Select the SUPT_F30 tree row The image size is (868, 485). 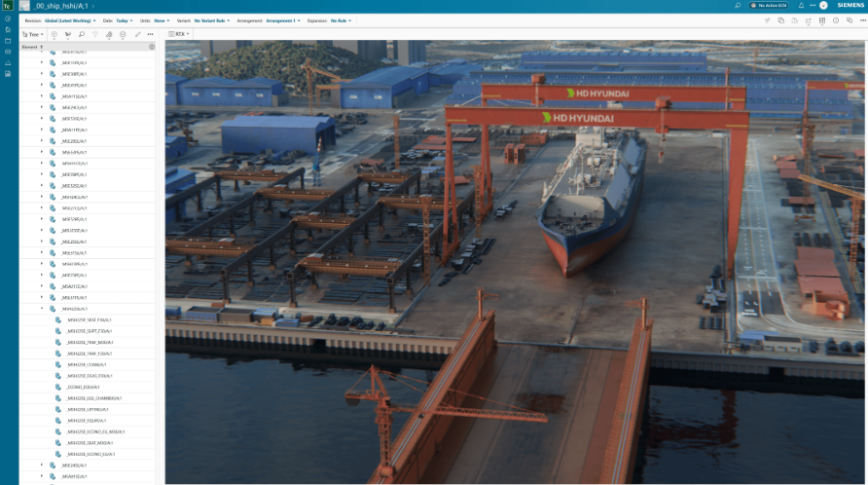pyautogui.click(x=87, y=331)
